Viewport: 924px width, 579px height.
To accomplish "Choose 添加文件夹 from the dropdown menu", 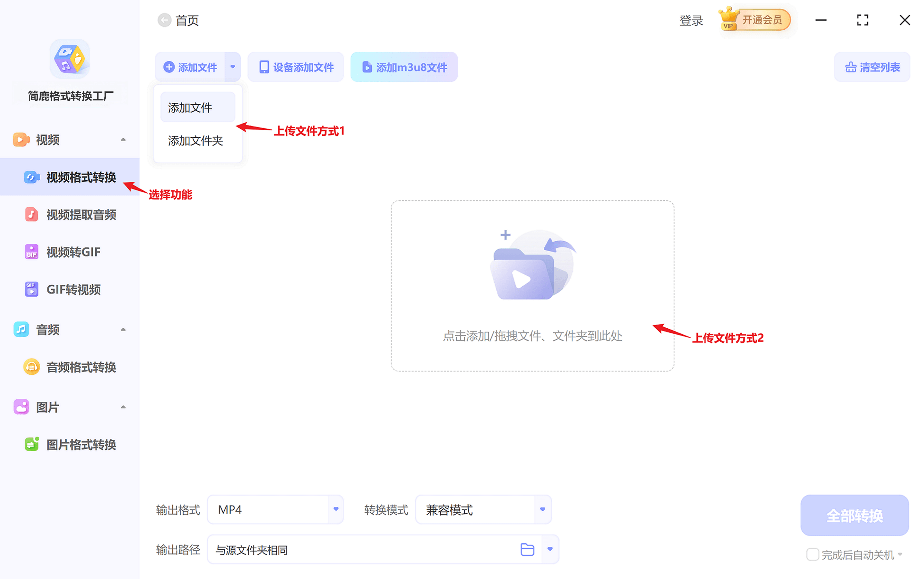I will pos(195,141).
